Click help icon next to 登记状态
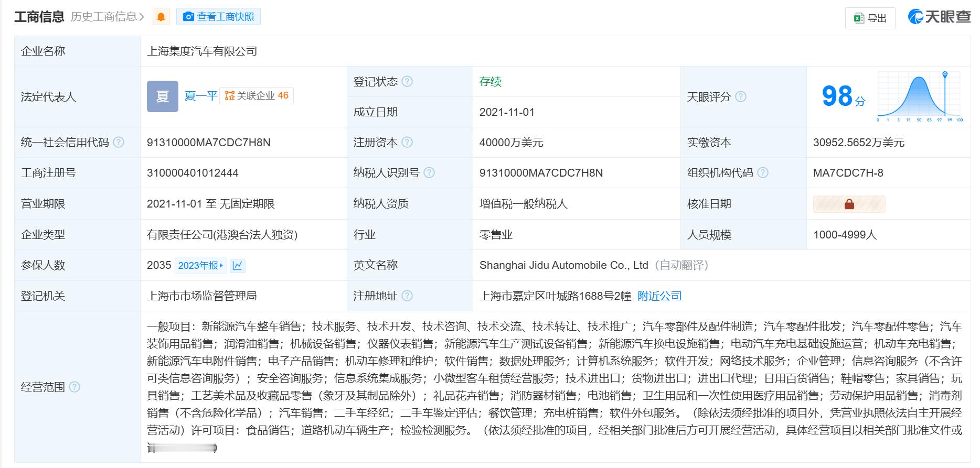 (407, 81)
